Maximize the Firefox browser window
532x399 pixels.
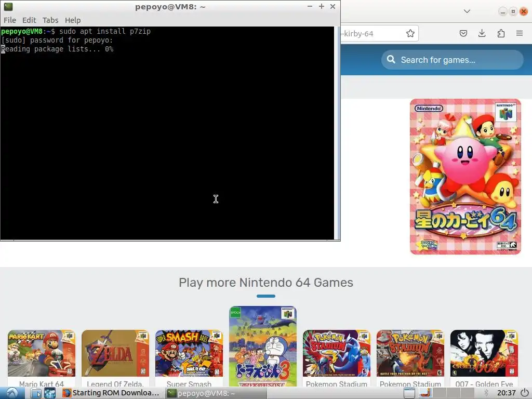[513, 11]
